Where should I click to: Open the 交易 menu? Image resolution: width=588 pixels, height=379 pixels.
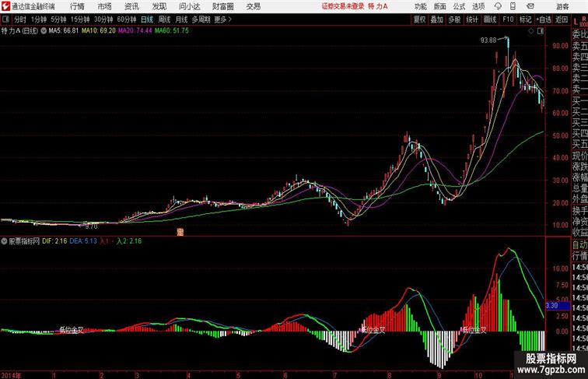click(253, 6)
